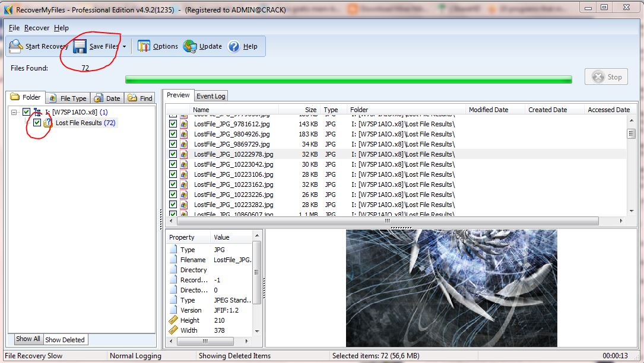The image size is (644, 363).
Task: Sort files by the Size column header
Action: tap(299, 110)
